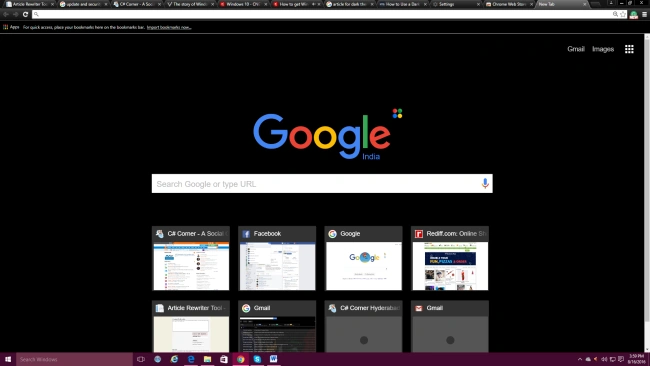Switch to Chrome via taskbar icon

240,359
